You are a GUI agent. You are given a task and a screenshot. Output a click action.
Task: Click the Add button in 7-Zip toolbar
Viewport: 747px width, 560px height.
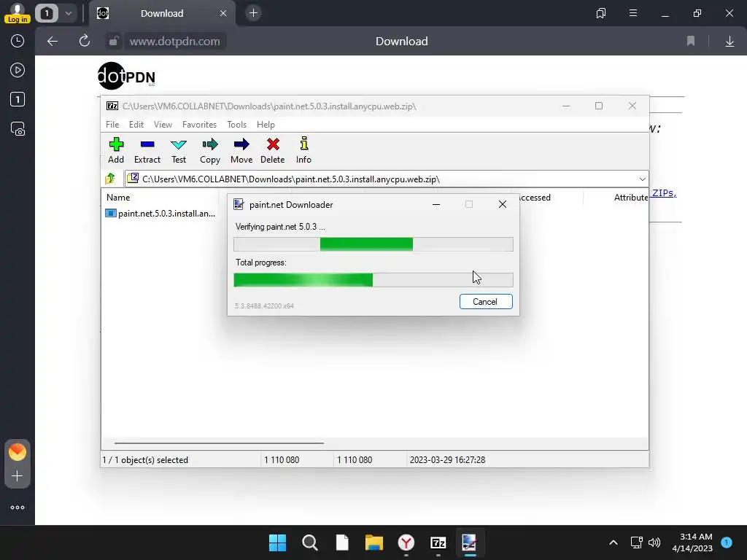pos(116,150)
